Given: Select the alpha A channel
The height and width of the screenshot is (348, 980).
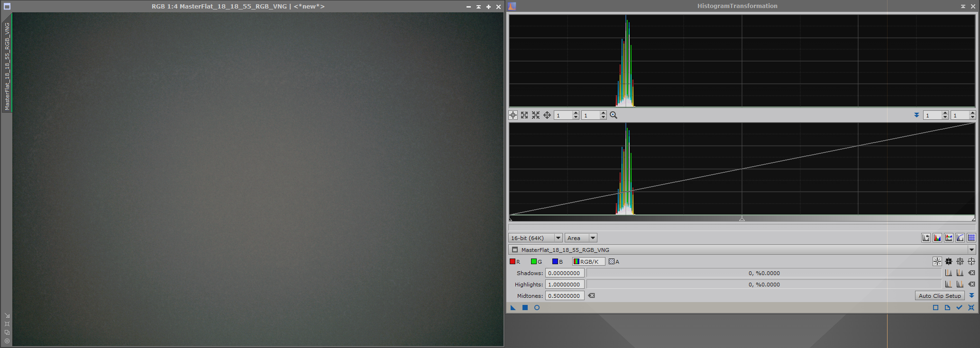Looking at the screenshot, I should (614, 261).
